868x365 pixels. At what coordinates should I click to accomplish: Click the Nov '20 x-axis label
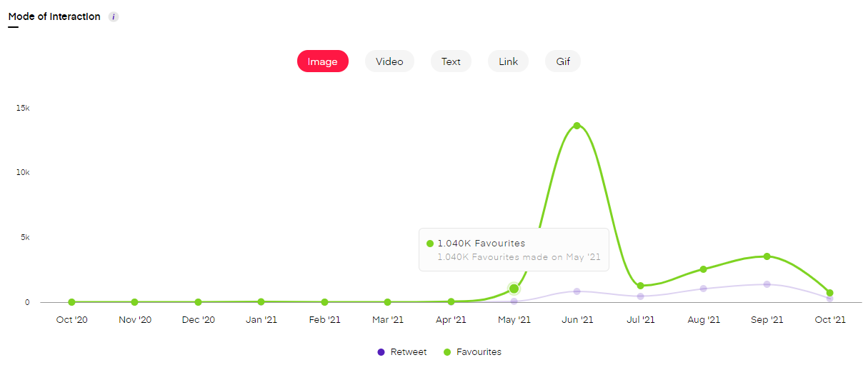tap(134, 320)
